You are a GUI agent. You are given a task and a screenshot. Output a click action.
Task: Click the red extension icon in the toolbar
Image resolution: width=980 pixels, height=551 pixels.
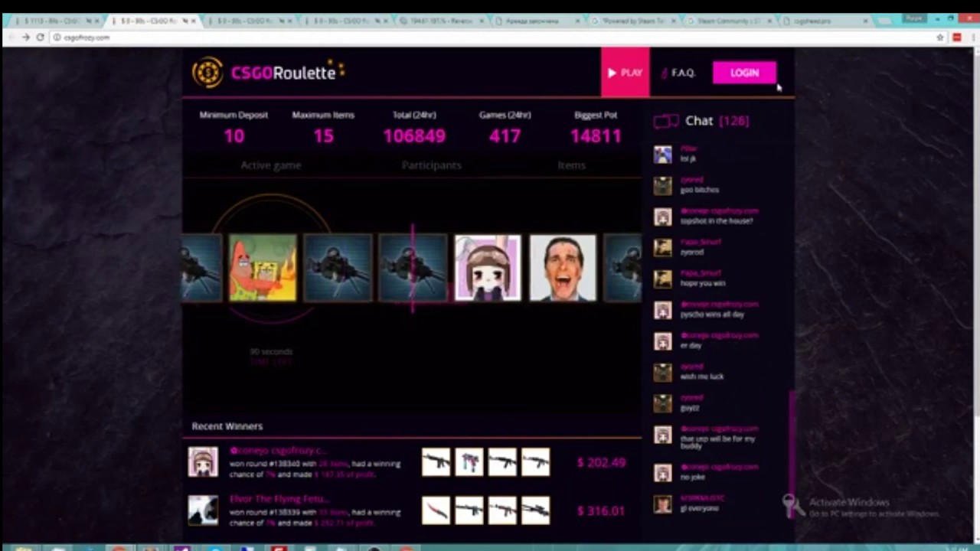click(x=957, y=37)
